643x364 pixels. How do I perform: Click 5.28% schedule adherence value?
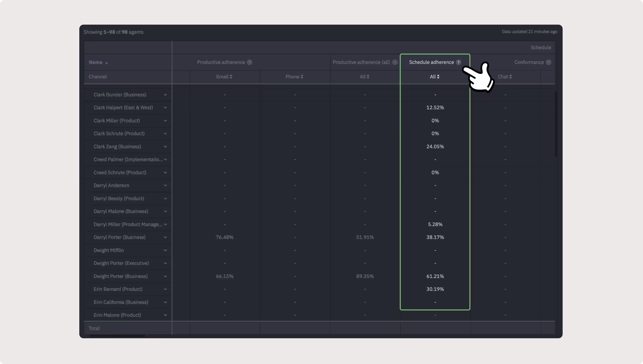pyautogui.click(x=435, y=224)
